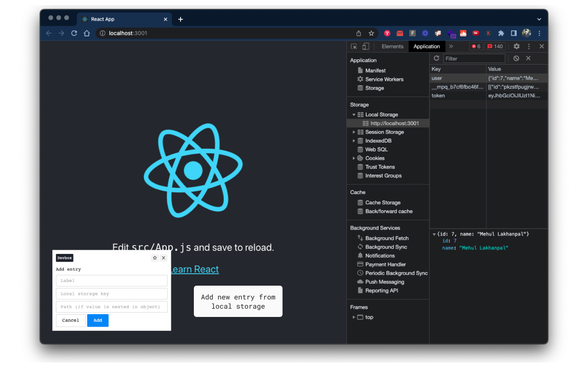Open the Learn React link
This screenshot has height=368, width=588.
coord(195,269)
